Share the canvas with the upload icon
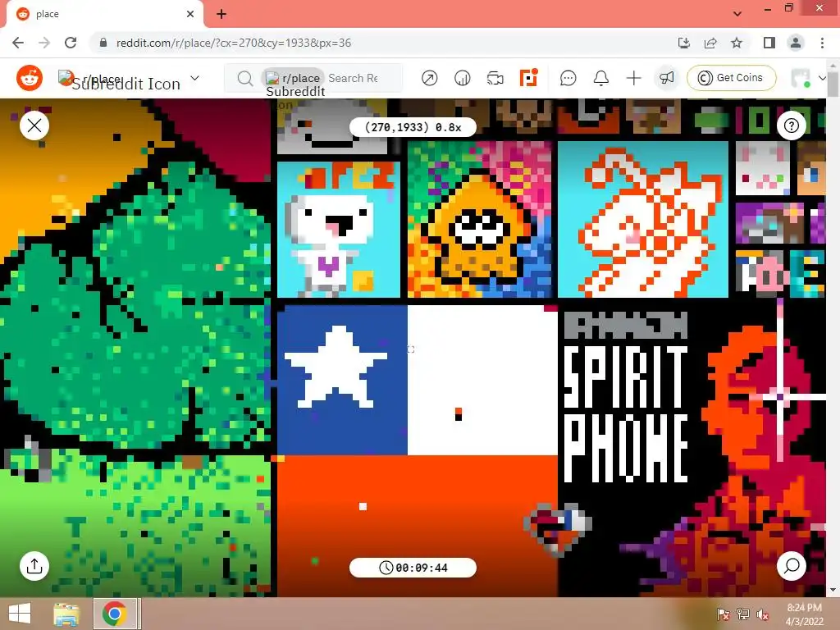Screen dimensions: 840x630 (34, 566)
